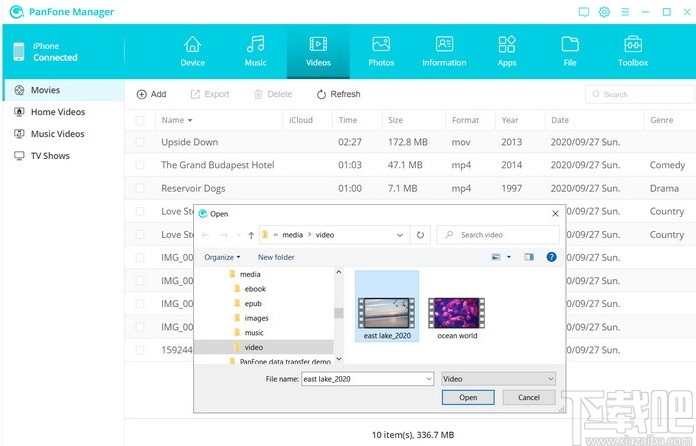Viewport: 696px width, 446px height.
Task: Click the Add button
Action: [151, 94]
